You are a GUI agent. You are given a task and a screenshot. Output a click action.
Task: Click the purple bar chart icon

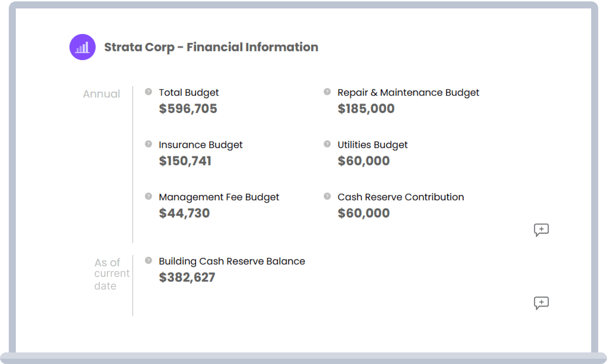(x=82, y=47)
